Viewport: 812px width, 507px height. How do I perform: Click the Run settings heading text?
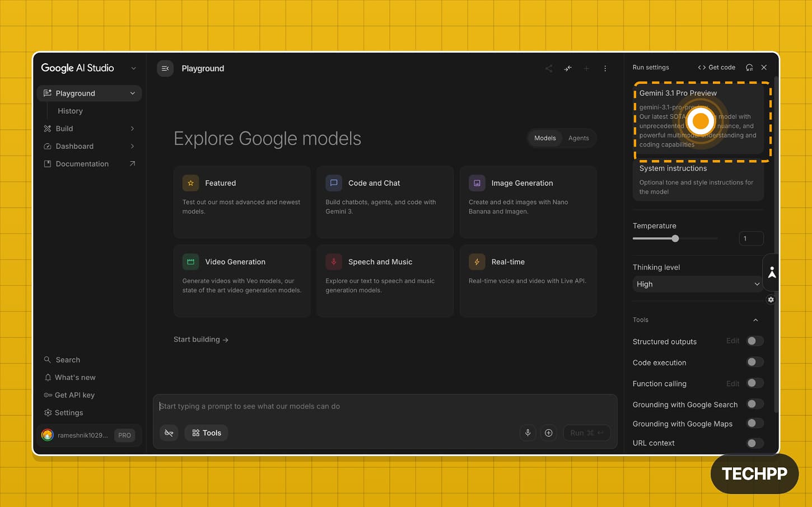click(x=651, y=67)
